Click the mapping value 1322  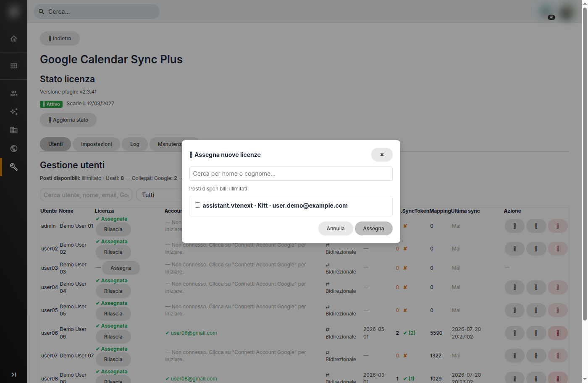[x=436, y=356]
